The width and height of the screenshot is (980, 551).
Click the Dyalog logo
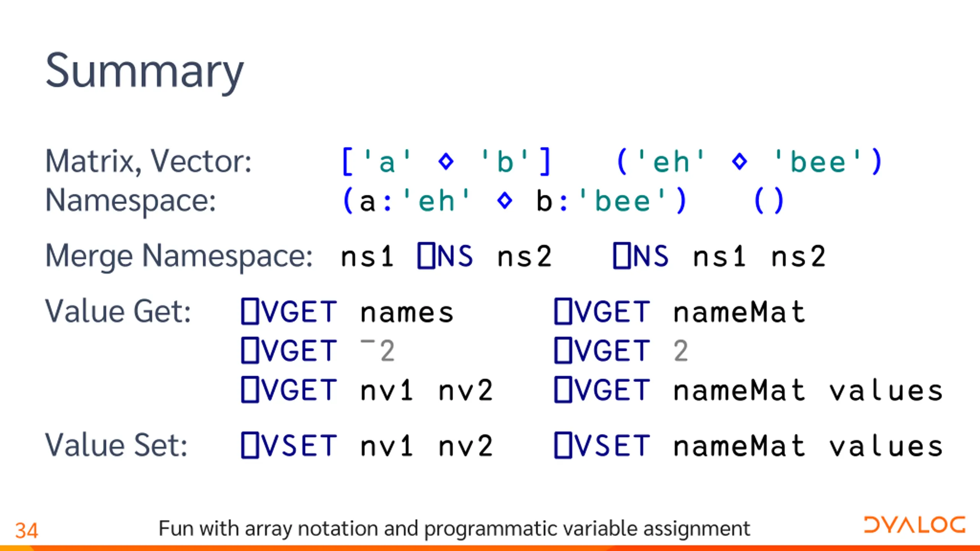coord(915,525)
